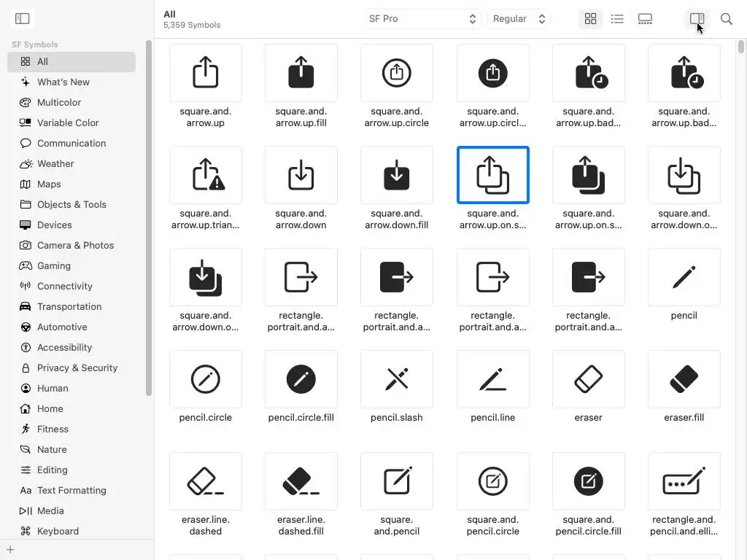Viewport: 747px width, 560px height.
Task: Open the Accessibility category
Action: 71,348
